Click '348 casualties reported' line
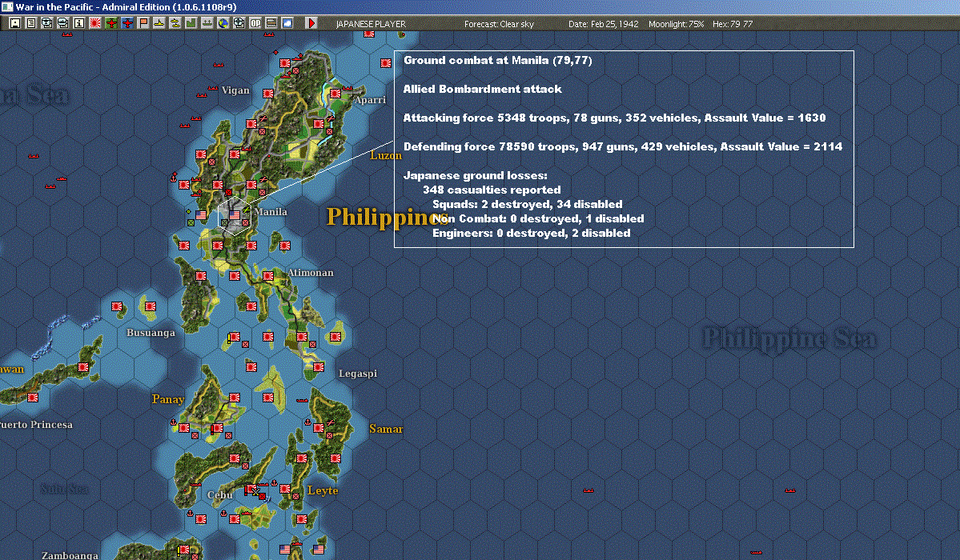 [x=492, y=190]
